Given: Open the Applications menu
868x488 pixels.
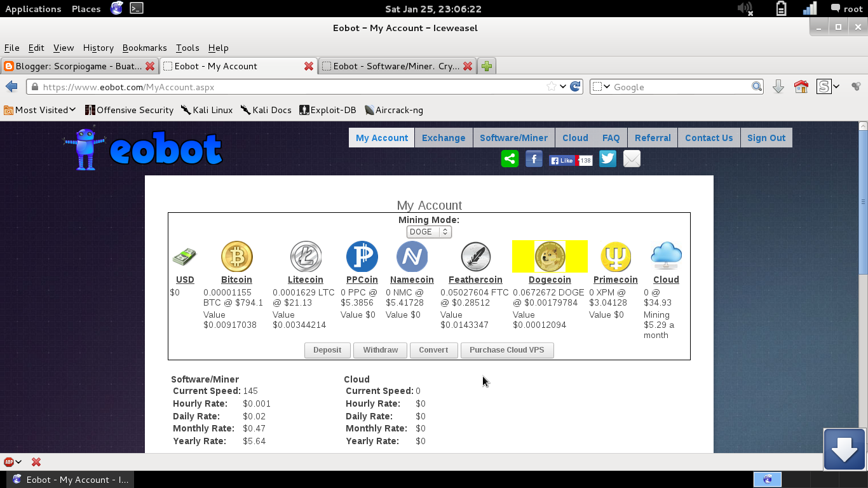Looking at the screenshot, I should [33, 8].
